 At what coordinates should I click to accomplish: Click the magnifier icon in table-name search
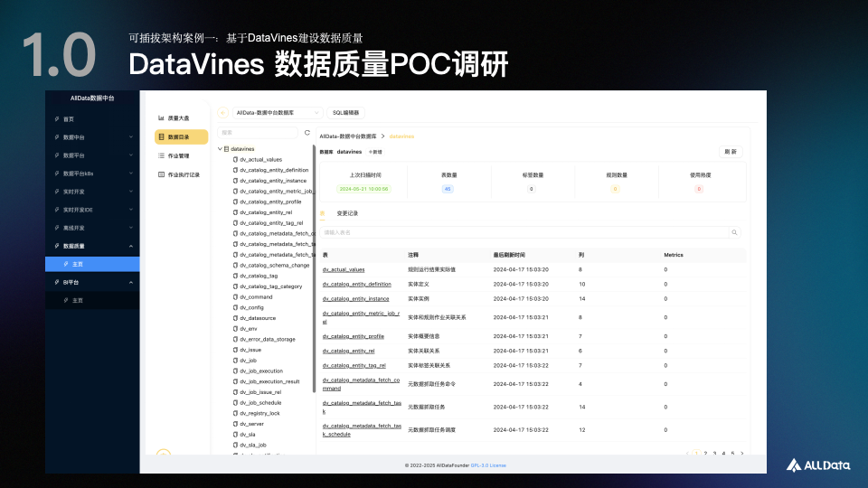pos(734,232)
